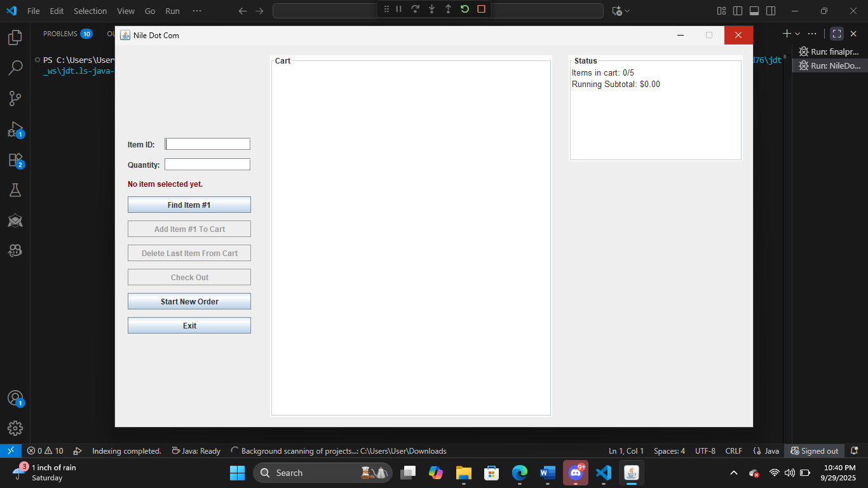This screenshot has height=488, width=868.
Task: Open the Accounts menu in activity bar
Action: 15,398
